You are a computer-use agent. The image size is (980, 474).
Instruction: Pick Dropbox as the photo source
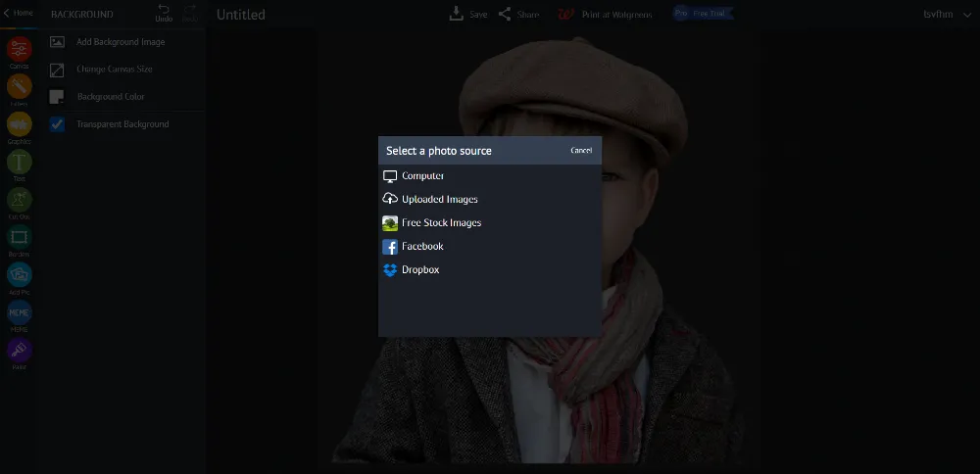[419, 270]
